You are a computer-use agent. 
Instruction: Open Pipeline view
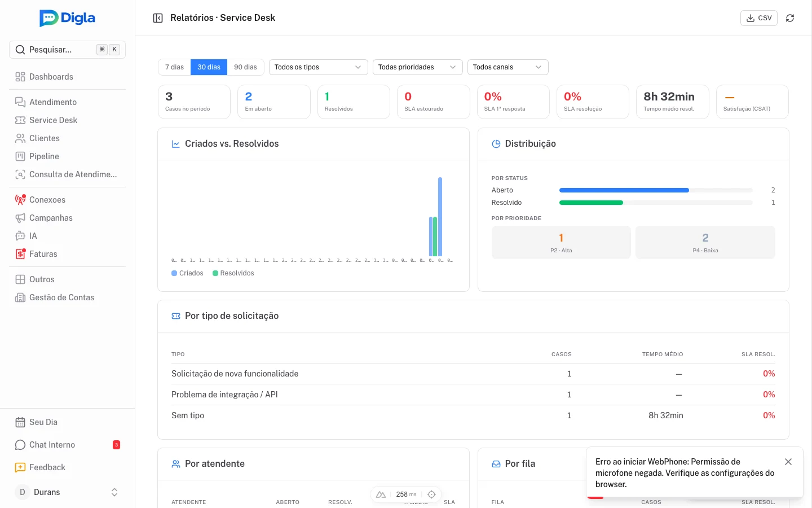(x=67, y=156)
